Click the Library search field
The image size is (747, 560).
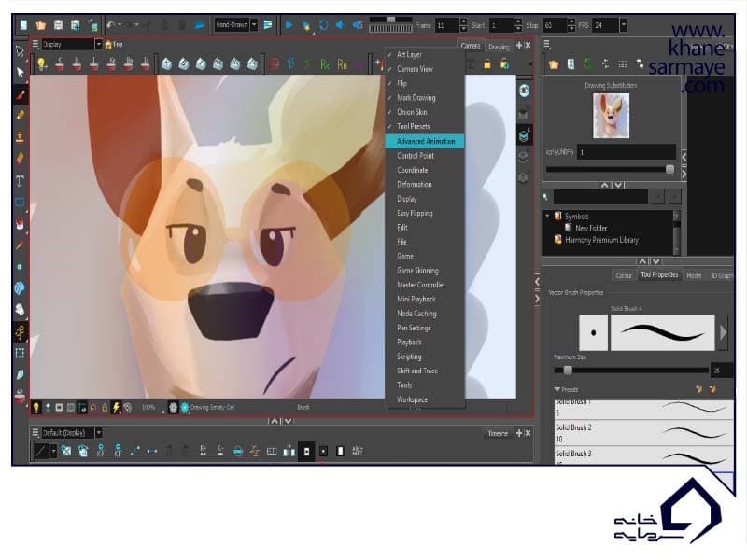tap(600, 197)
